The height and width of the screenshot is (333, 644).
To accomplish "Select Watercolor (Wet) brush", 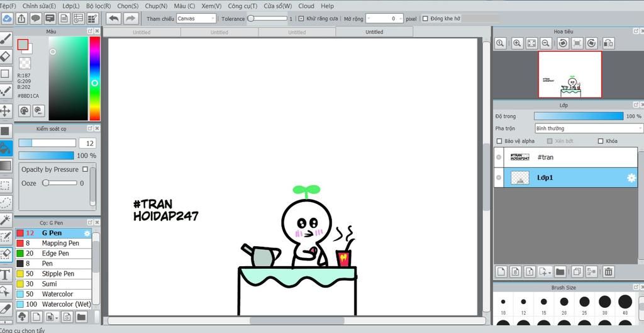I will tap(53, 304).
